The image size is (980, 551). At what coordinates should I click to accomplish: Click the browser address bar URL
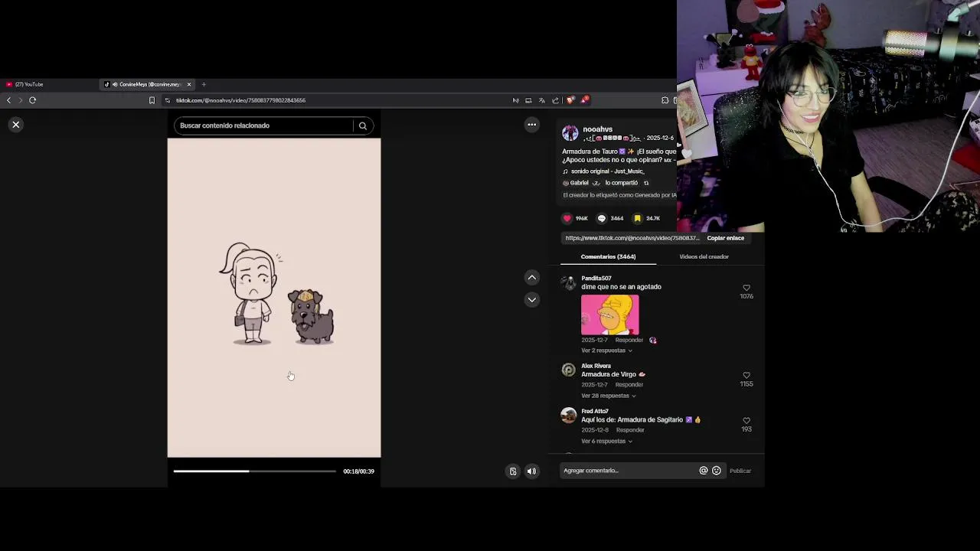point(240,100)
